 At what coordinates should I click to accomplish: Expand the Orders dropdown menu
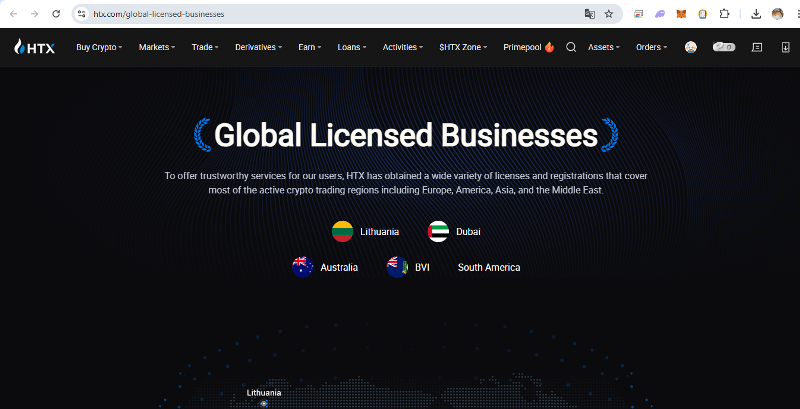tap(652, 47)
